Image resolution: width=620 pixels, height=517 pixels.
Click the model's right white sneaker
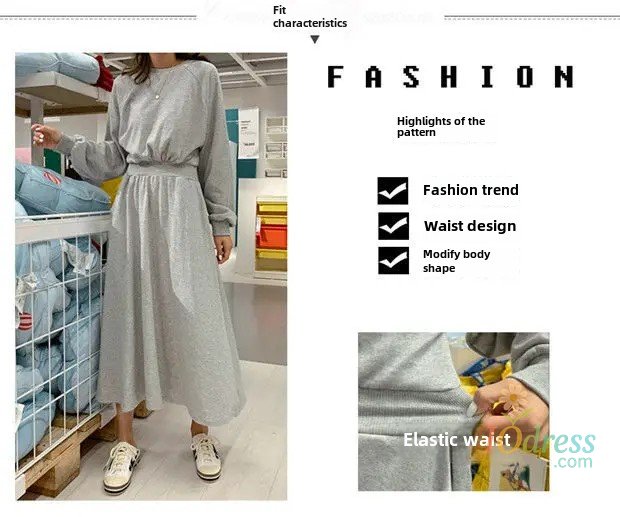pyautogui.click(x=208, y=456)
